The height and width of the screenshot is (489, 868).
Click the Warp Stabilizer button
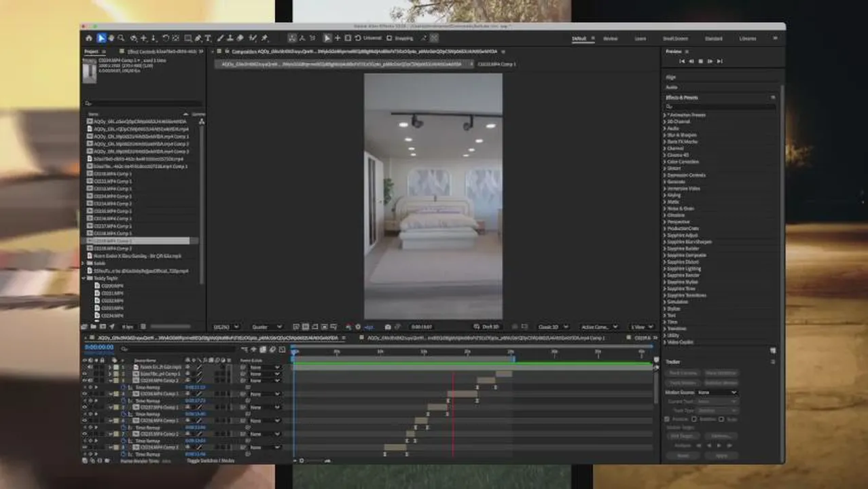[x=721, y=373]
